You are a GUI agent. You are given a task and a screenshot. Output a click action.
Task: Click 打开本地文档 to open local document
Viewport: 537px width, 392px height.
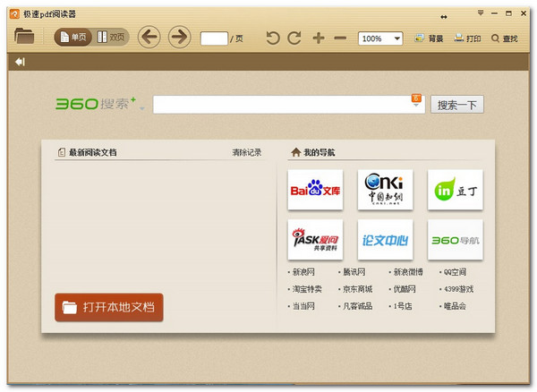[x=109, y=307]
